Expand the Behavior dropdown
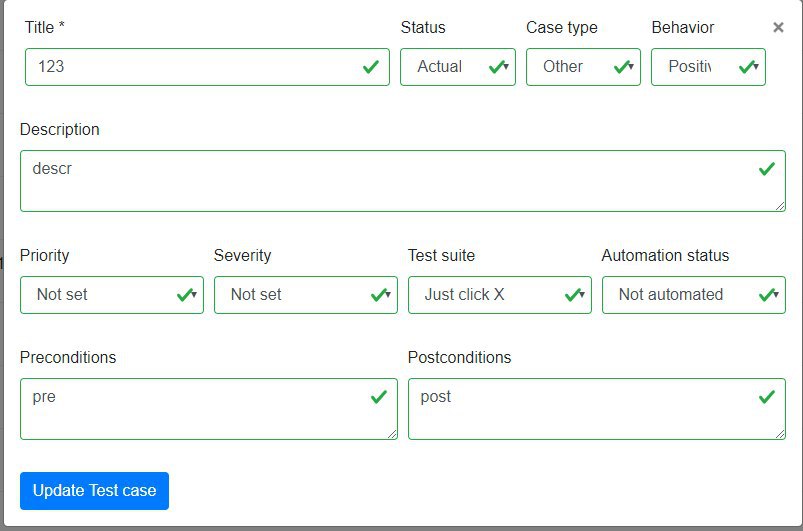Image resolution: width=803 pixels, height=531 pixels. 708,67
